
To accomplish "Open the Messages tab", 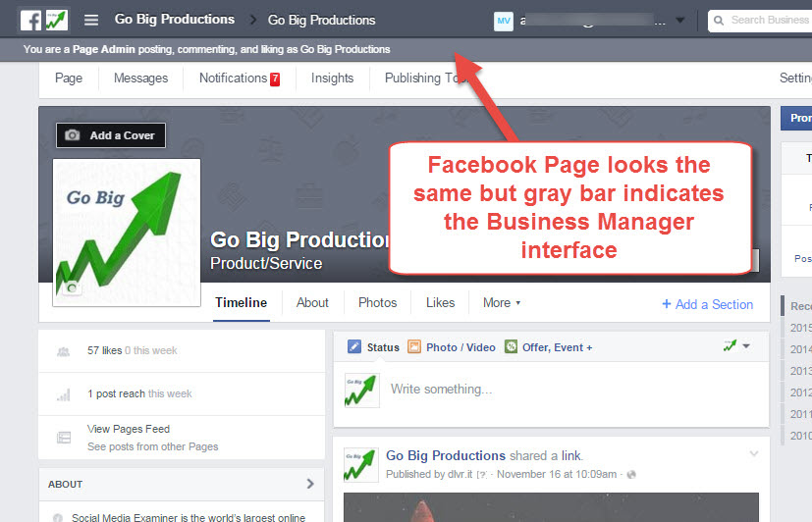I will tap(140, 78).
